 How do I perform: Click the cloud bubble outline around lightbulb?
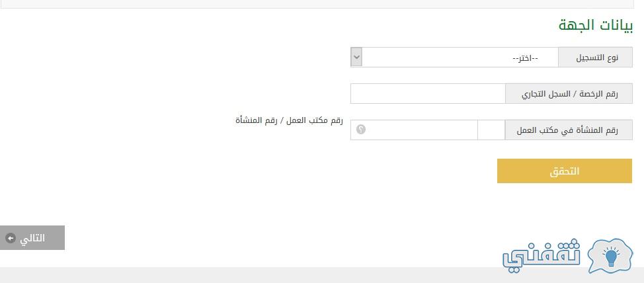tap(611, 255)
